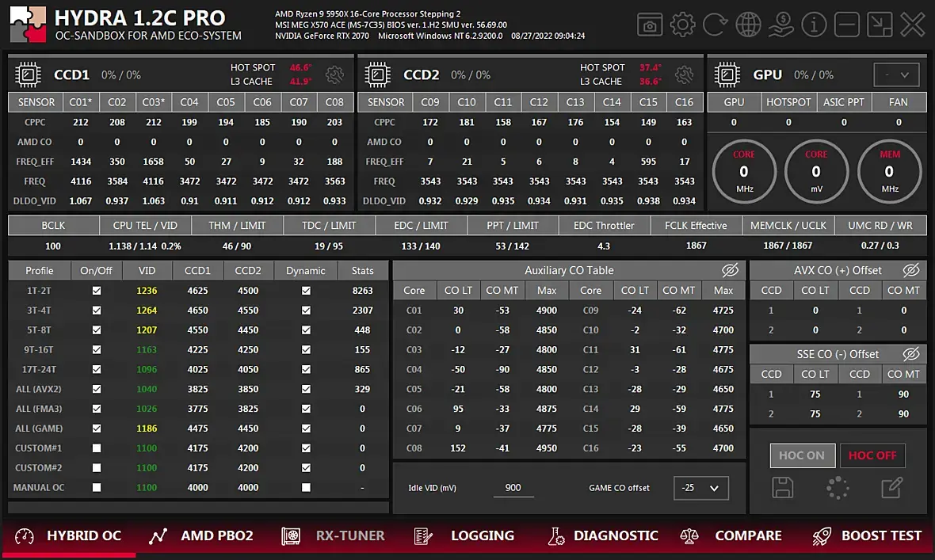
Task: Click the Idle VID (mV) field
Action: pyautogui.click(x=513, y=488)
